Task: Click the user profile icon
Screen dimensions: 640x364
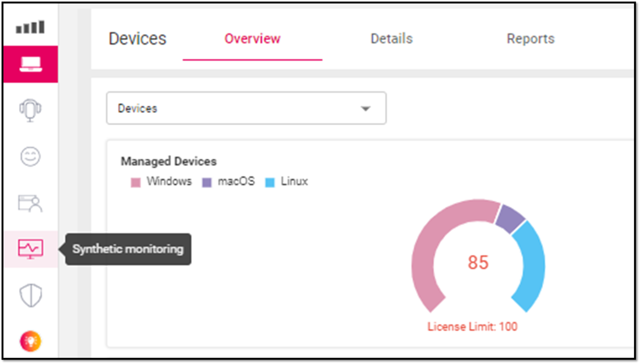Action: click(x=31, y=203)
